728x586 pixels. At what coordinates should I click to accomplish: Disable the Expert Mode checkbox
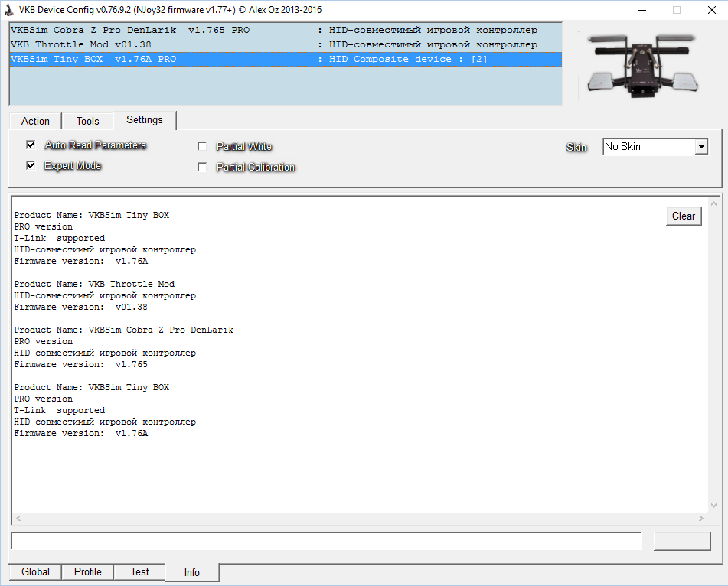[x=31, y=165]
